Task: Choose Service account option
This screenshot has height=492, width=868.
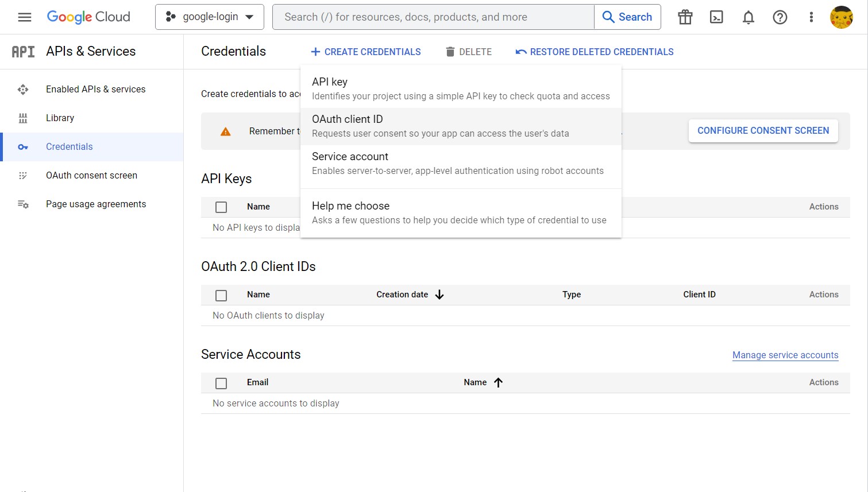Action: [x=461, y=164]
